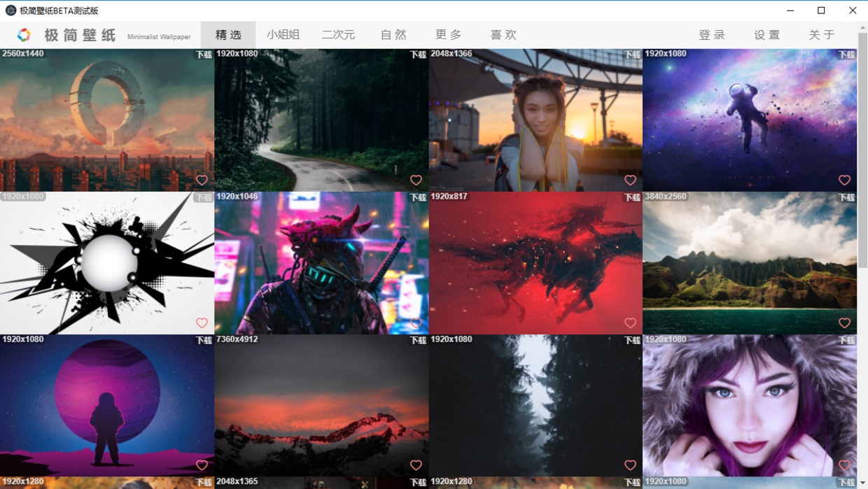Click the Minimalist Wallpaper subtitle text
The height and width of the screenshot is (489, 868).
pyautogui.click(x=159, y=37)
